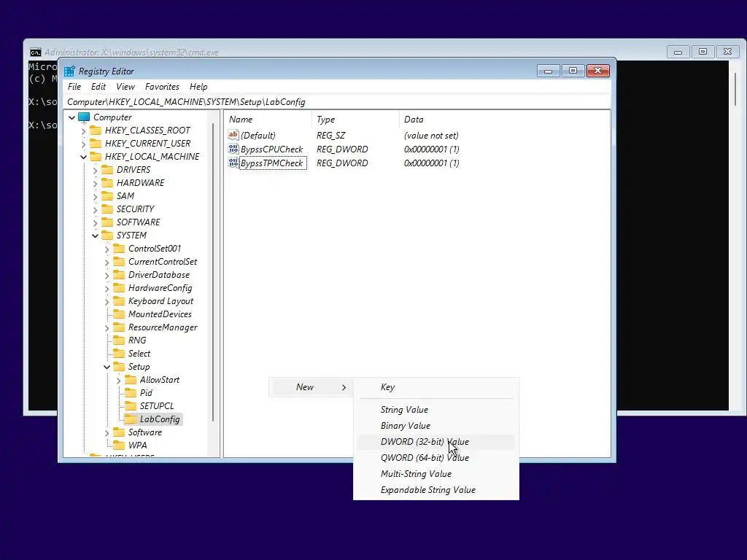Click the CurrentControlSet folder icon
This screenshot has height=560, width=747.
(x=119, y=262)
